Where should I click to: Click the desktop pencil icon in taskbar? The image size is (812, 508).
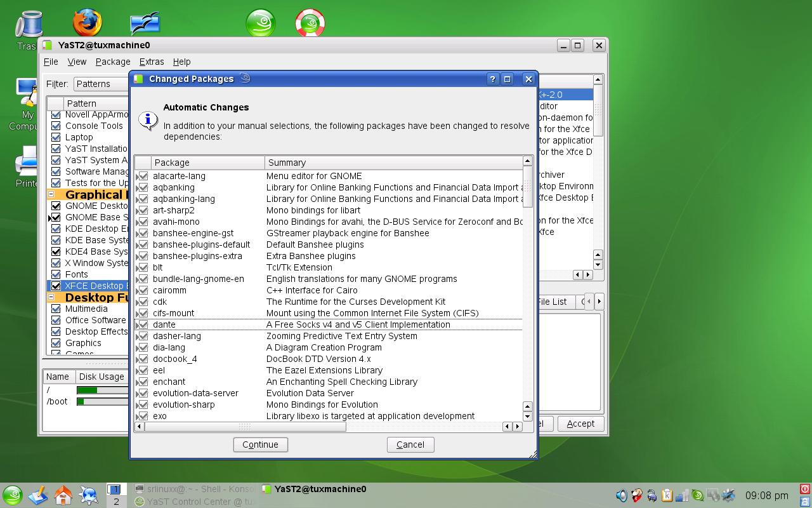coord(38,495)
